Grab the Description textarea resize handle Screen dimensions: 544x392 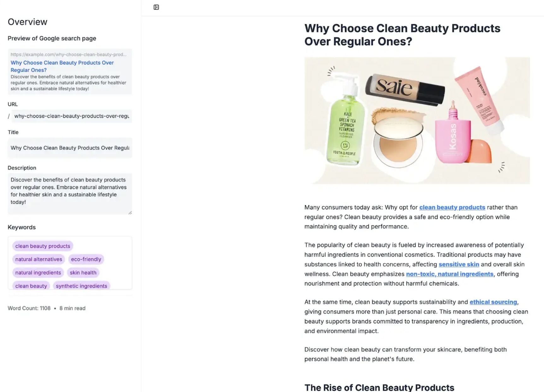point(130,213)
